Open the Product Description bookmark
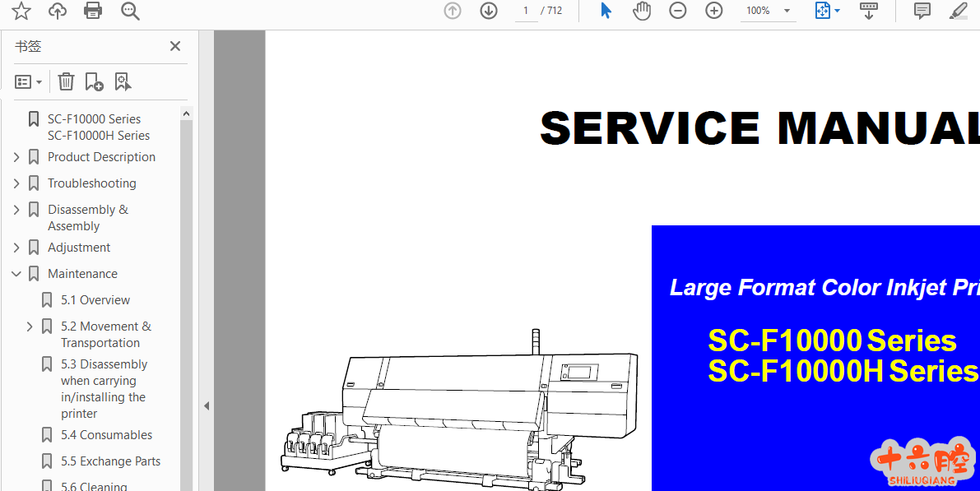The width and height of the screenshot is (980, 491). pyautogui.click(x=101, y=157)
